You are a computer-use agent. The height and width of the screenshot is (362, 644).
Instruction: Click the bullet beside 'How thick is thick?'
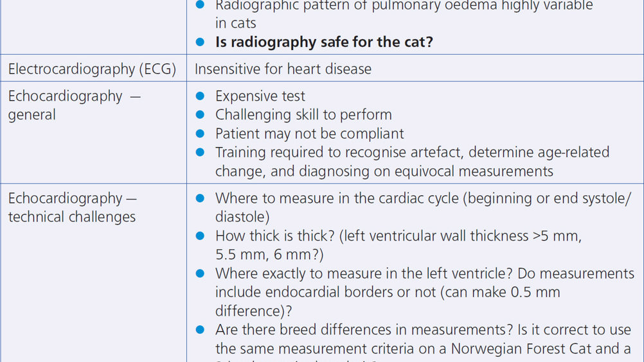tap(200, 236)
